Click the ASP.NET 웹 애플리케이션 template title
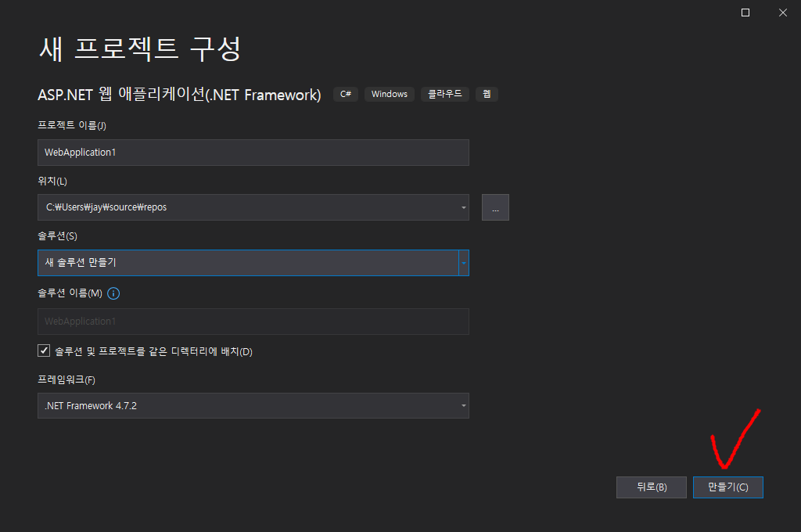This screenshot has height=532, width=801. [x=179, y=95]
